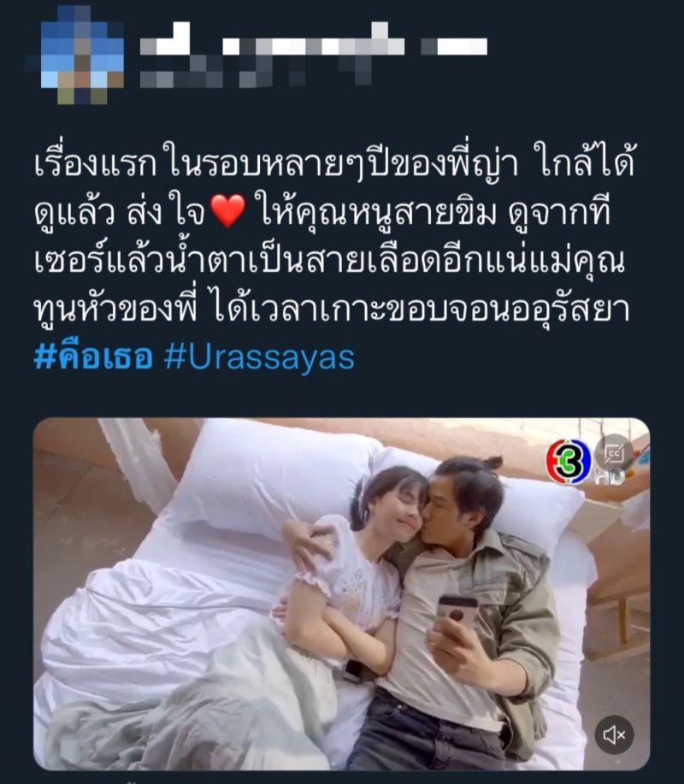Open the pixelated profile avatar
Viewport: 684px width, 784px height.
click(75, 55)
